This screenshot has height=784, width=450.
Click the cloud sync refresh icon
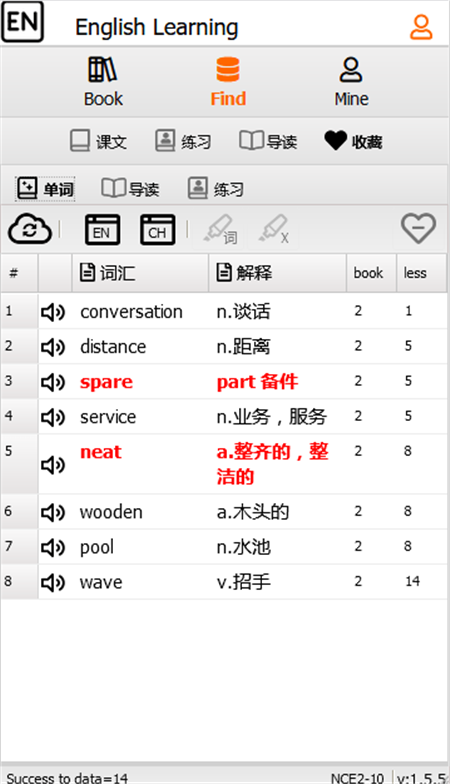(x=30, y=230)
